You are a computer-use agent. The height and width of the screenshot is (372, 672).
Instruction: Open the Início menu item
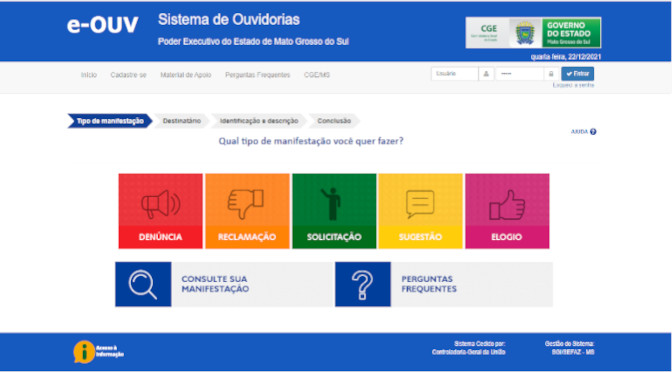click(x=89, y=75)
